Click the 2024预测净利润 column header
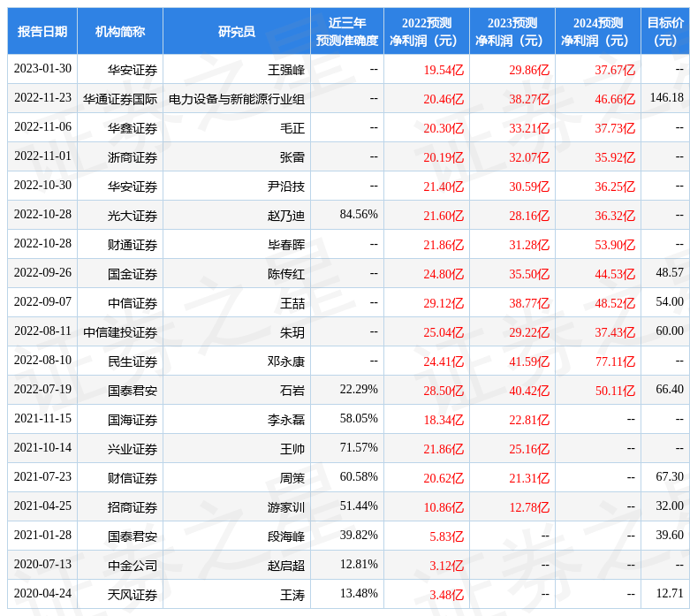The width and height of the screenshot is (690, 616). (597, 32)
